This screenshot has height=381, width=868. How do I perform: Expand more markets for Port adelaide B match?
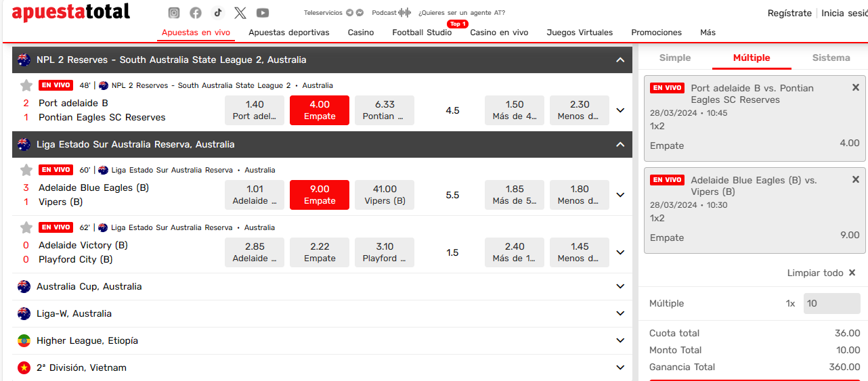(x=620, y=110)
